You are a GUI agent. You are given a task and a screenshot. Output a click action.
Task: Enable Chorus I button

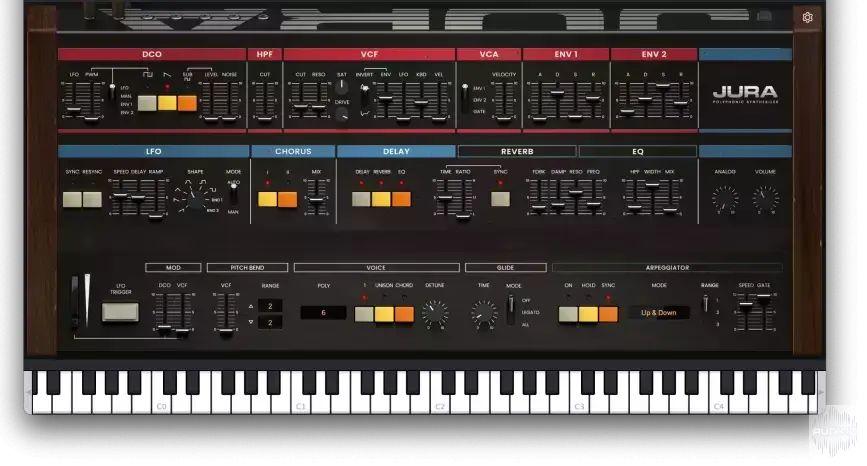coord(268,200)
